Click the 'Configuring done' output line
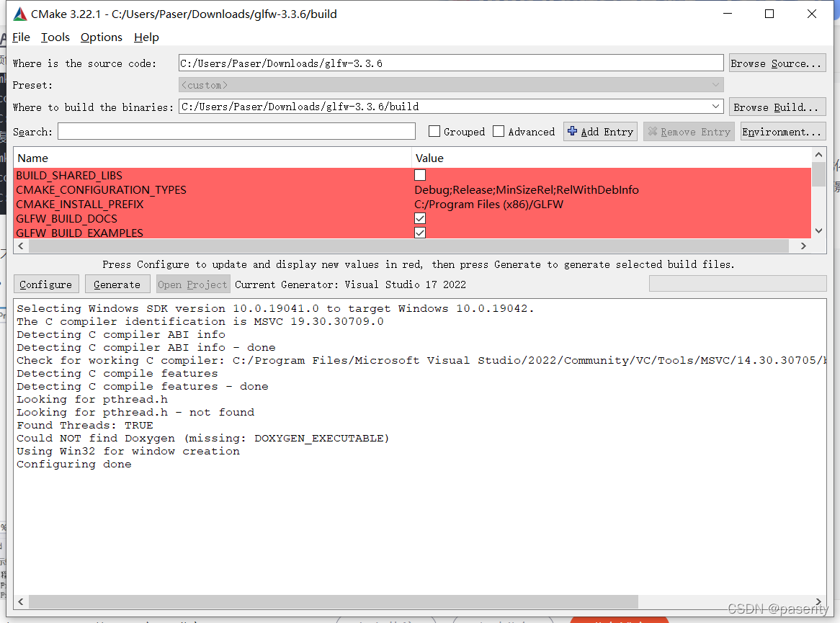This screenshot has height=623, width=840. pos(74,465)
